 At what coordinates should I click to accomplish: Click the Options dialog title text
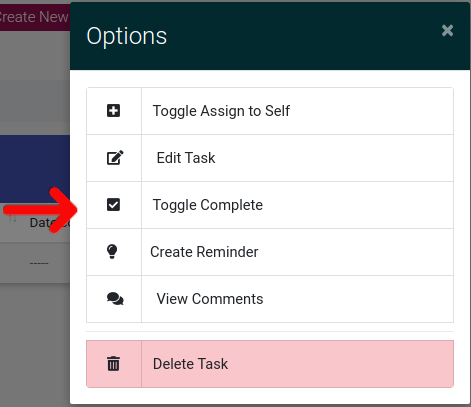[x=127, y=36]
